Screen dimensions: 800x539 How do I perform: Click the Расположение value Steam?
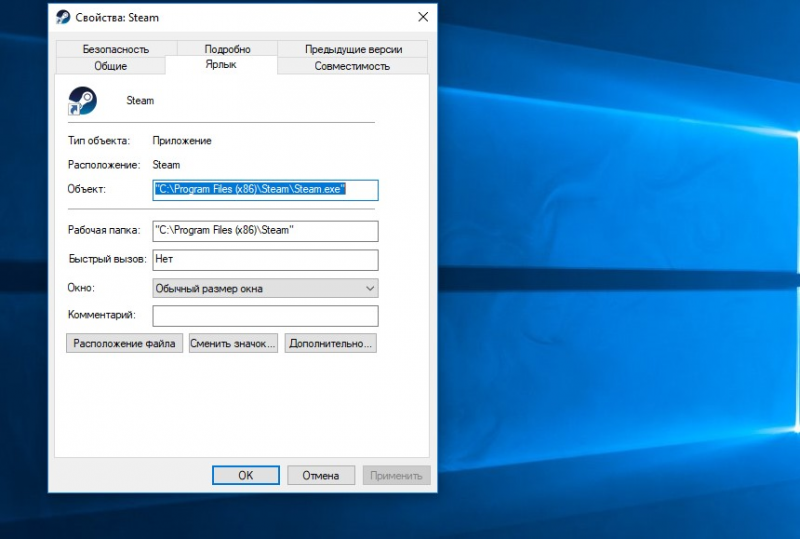[x=166, y=165]
